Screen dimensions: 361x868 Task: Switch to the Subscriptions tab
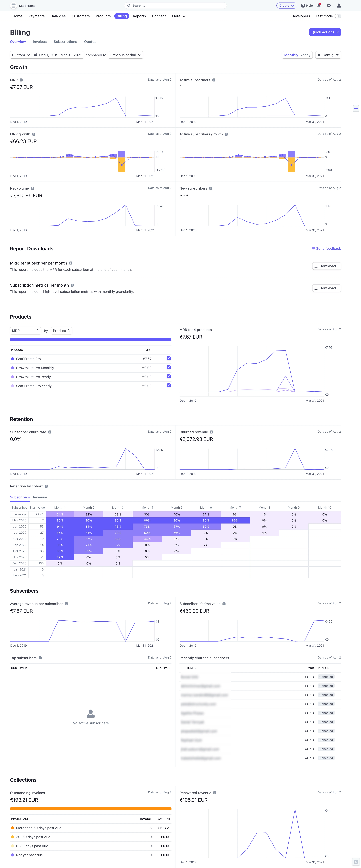click(x=65, y=42)
